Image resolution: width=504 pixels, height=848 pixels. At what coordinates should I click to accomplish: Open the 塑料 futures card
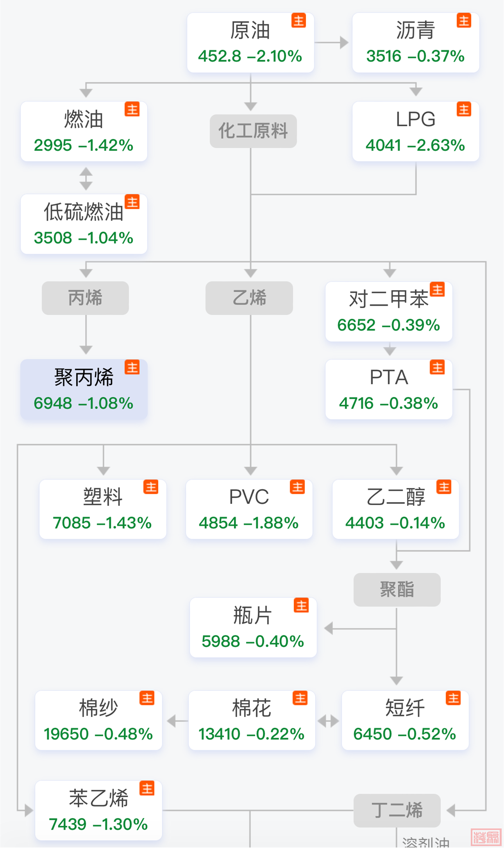(103, 509)
